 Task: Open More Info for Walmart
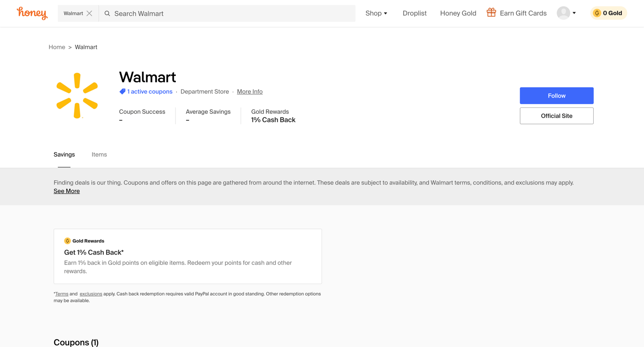coord(250,92)
